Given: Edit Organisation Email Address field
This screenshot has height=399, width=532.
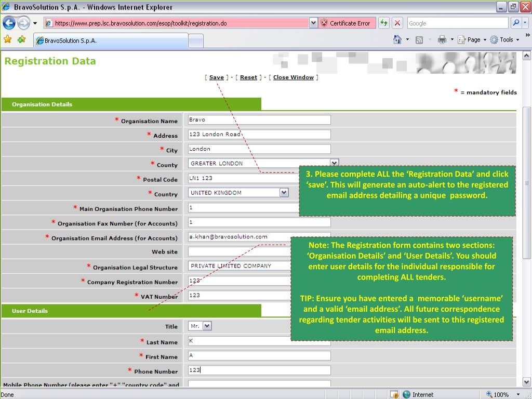Looking at the screenshot, I should tap(259, 237).
